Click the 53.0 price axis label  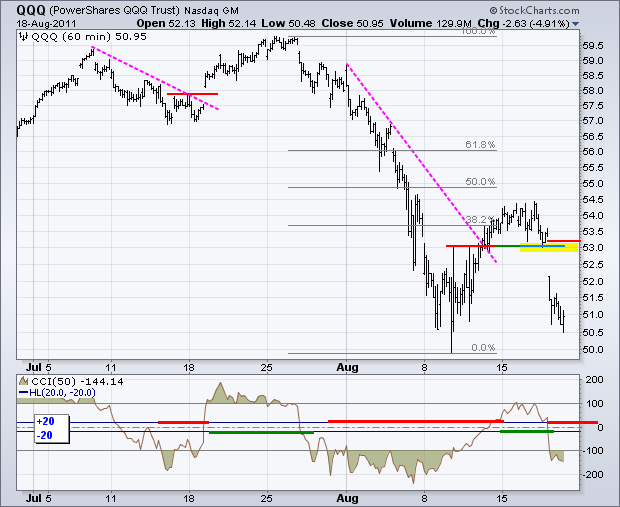593,248
